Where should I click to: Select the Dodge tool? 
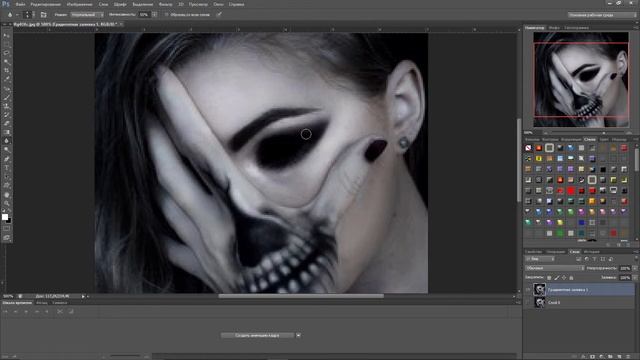pos(7,150)
